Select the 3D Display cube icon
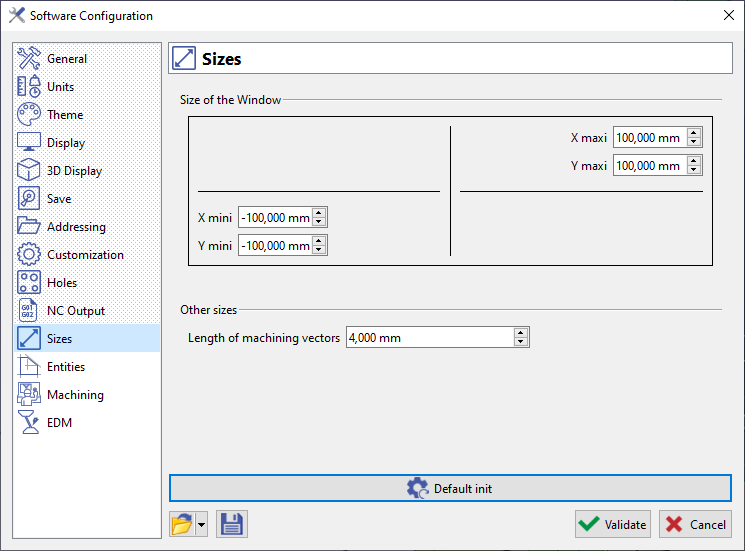Viewport: 745px width, 551px height. tap(29, 171)
